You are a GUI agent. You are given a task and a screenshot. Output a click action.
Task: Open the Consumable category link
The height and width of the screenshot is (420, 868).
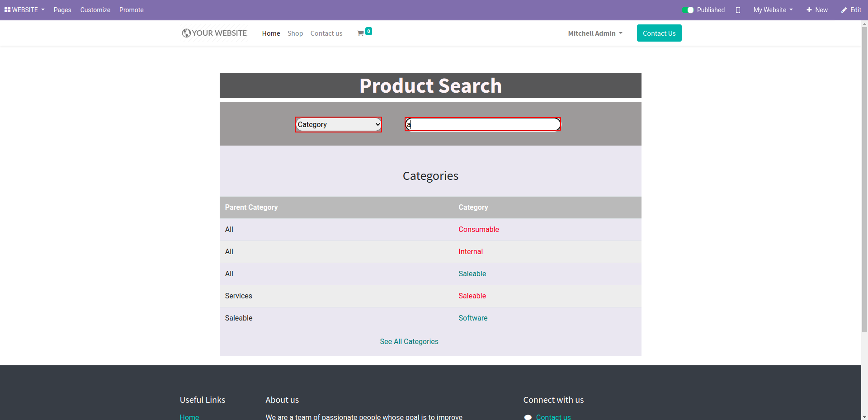[478, 229]
